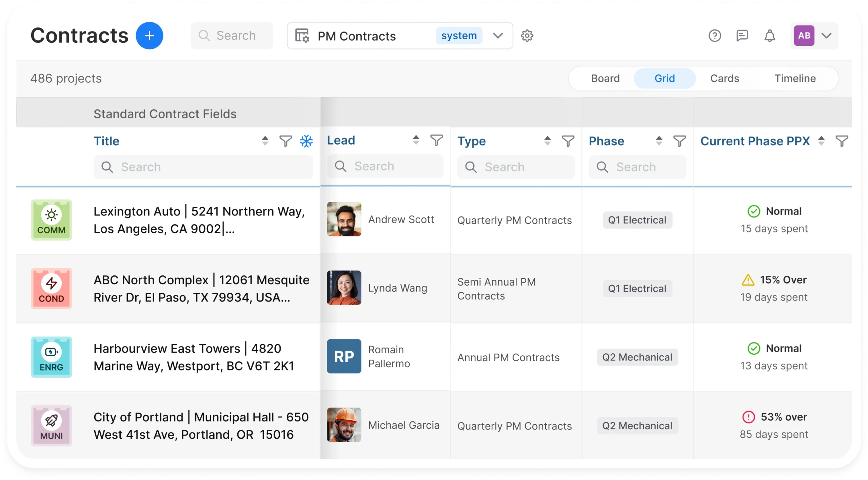Open the ABC North Complex contract title
868x480 pixels.
201,289
